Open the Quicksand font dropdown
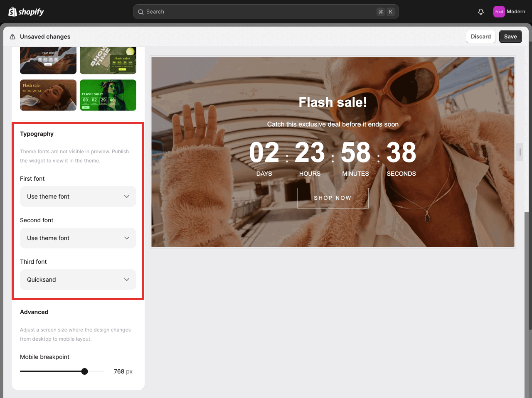 pyautogui.click(x=78, y=280)
